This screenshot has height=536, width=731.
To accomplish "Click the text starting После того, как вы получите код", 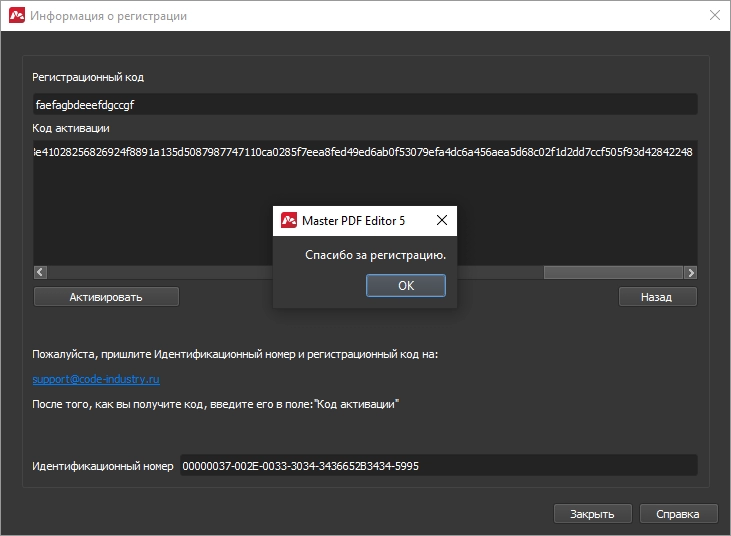I will pyautogui.click(x=215, y=404).
